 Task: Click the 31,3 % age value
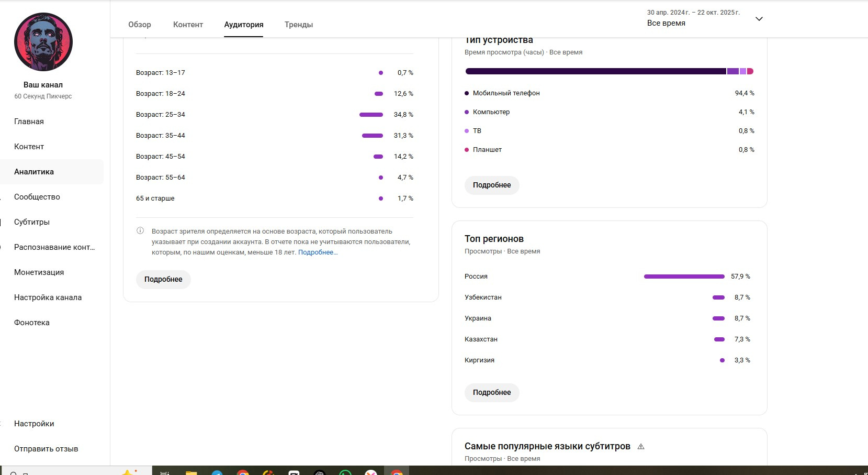tap(403, 136)
